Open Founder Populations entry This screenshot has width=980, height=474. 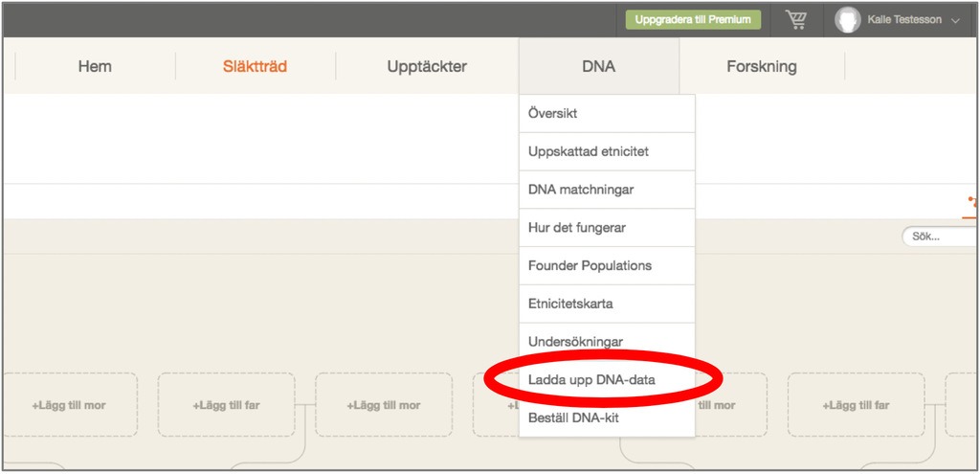click(x=590, y=265)
